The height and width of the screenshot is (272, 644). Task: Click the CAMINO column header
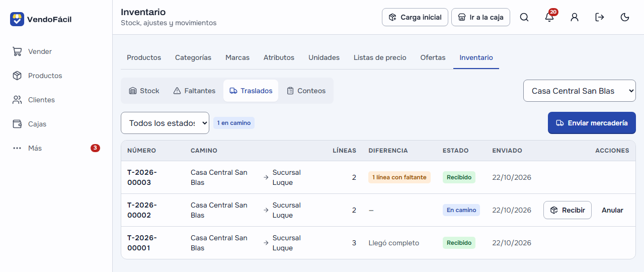(204, 151)
